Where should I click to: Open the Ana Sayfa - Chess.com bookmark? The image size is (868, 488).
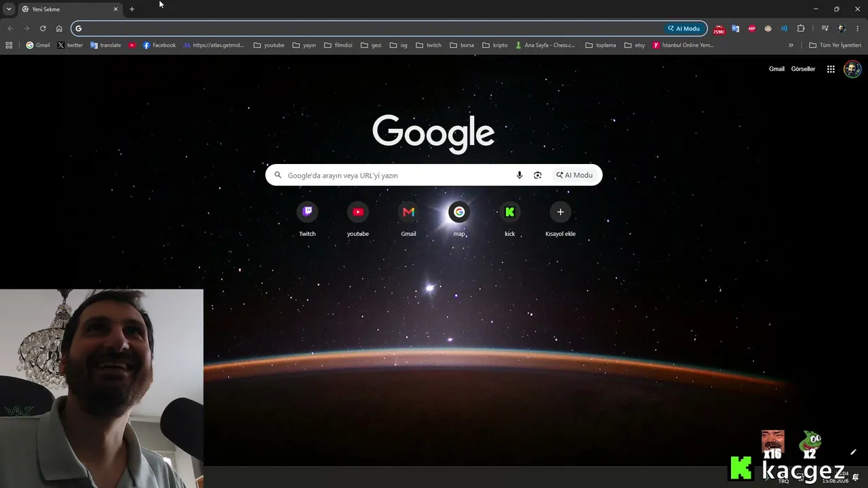click(545, 45)
